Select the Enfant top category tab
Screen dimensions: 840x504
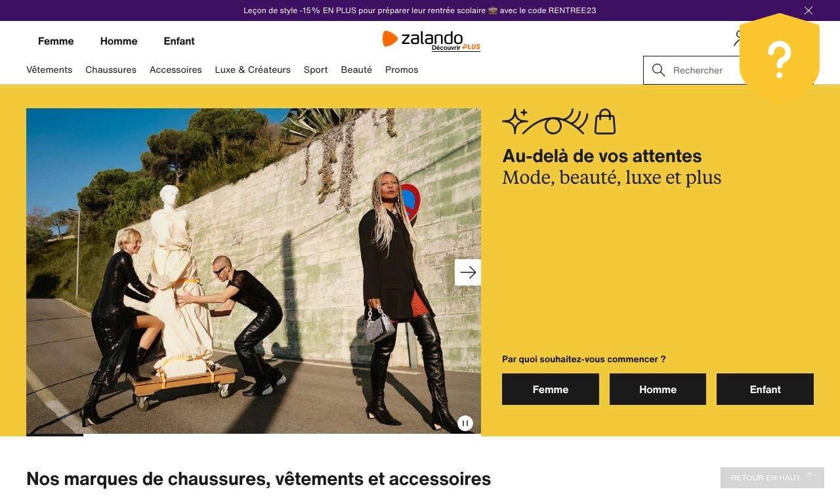(179, 41)
